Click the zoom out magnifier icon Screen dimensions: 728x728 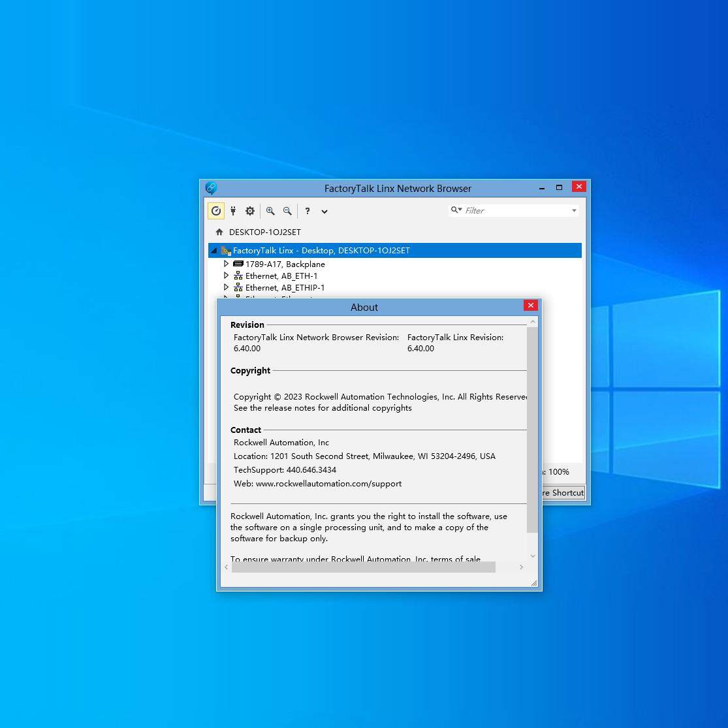pos(287,211)
